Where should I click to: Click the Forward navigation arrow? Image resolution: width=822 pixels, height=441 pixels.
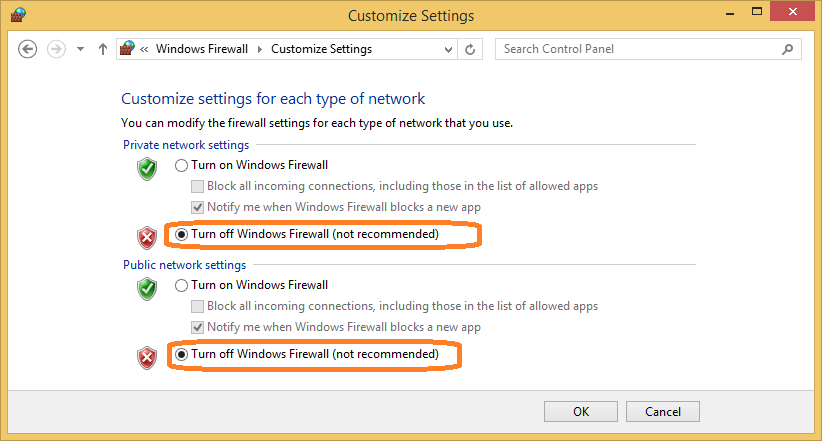(x=56, y=49)
